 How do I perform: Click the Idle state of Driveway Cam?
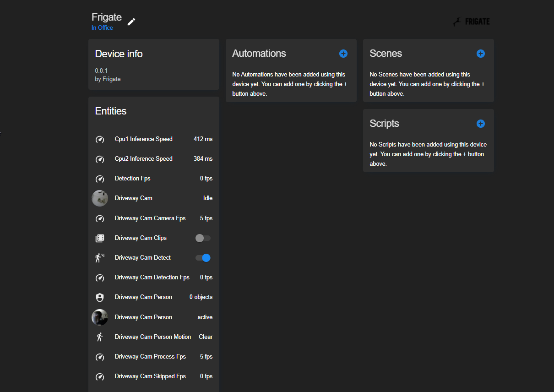coord(208,198)
